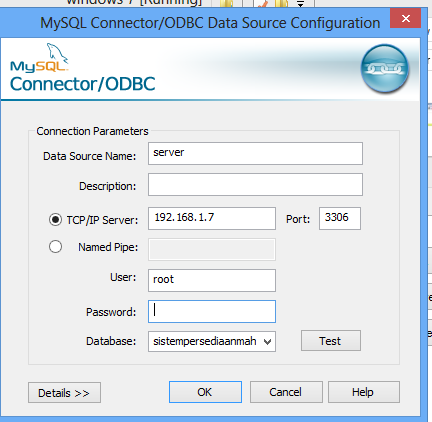The width and height of the screenshot is (432, 422).
Task: Select the TCP/IP Server radio button
Action: pyautogui.click(x=55, y=220)
